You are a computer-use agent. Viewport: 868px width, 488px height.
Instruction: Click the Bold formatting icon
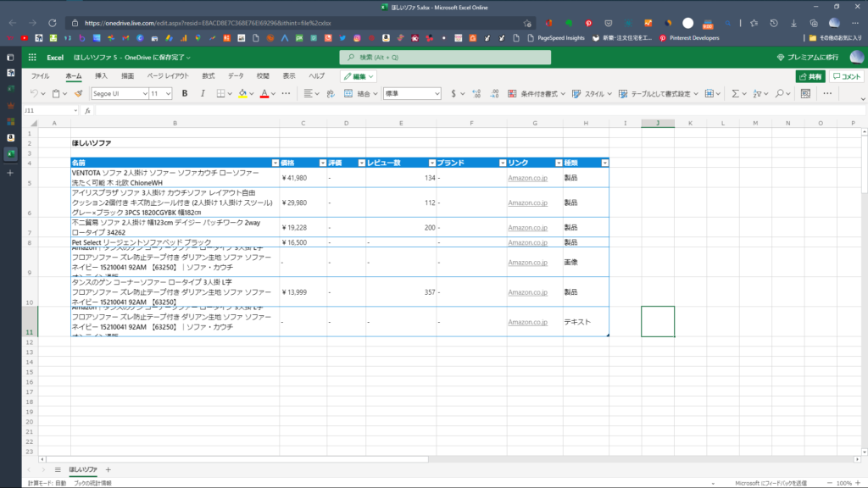coord(184,93)
